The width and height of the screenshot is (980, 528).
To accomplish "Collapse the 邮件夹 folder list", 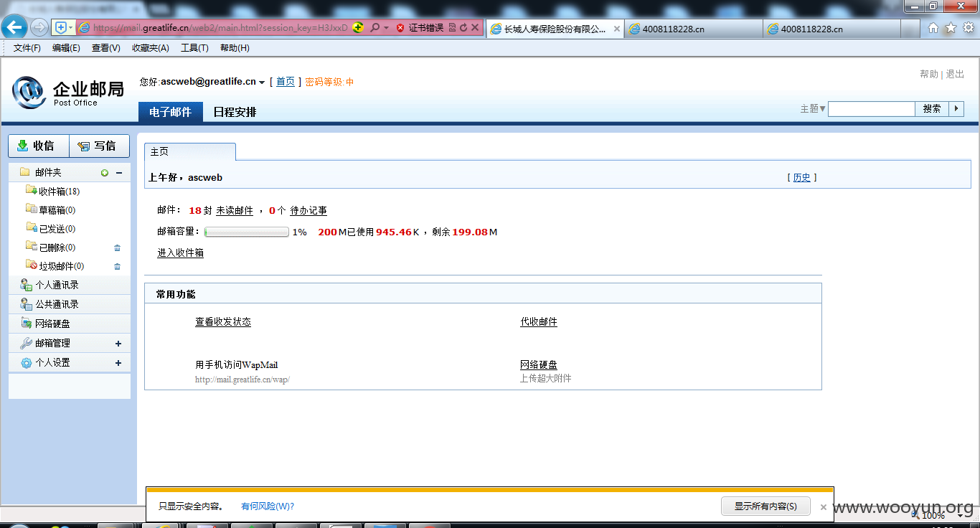I will tap(119, 173).
